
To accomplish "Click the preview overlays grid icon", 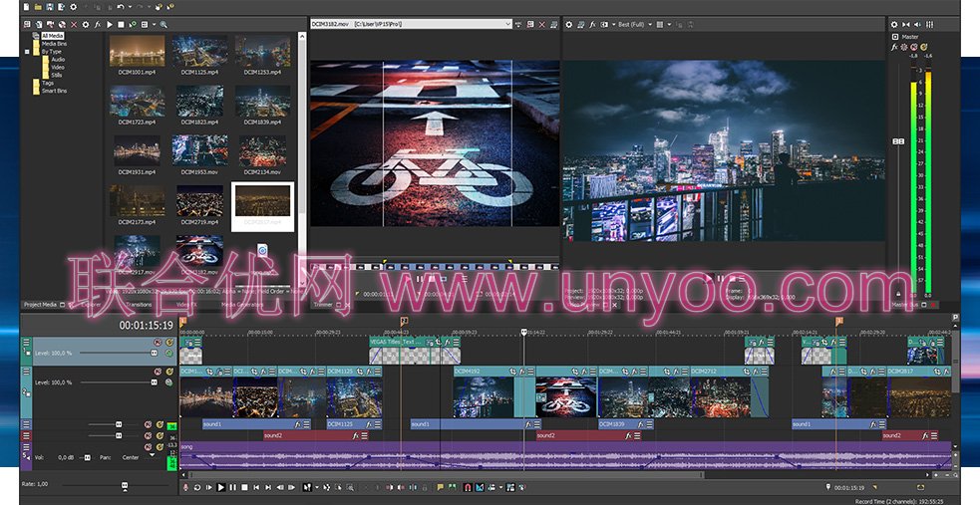I will tap(660, 24).
